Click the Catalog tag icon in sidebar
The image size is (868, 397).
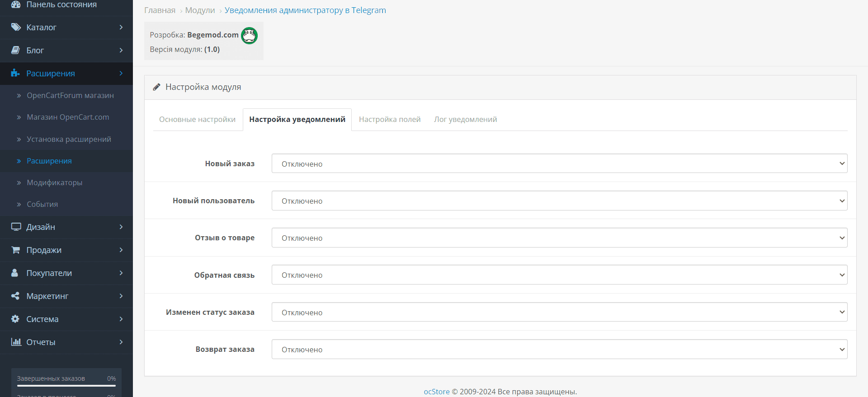[16, 27]
